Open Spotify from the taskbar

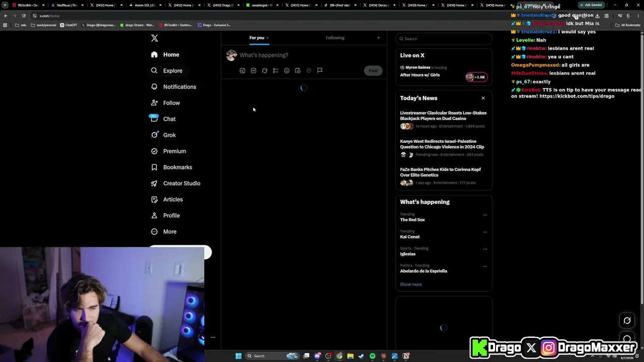372,356
